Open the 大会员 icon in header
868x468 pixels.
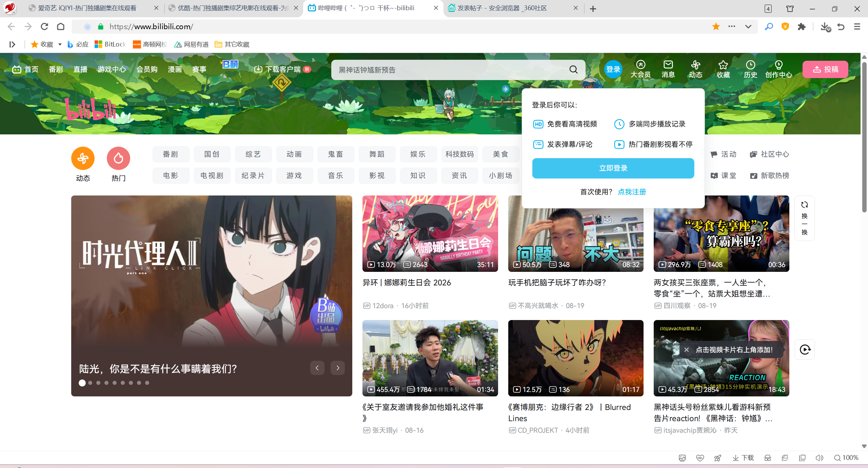(x=640, y=69)
